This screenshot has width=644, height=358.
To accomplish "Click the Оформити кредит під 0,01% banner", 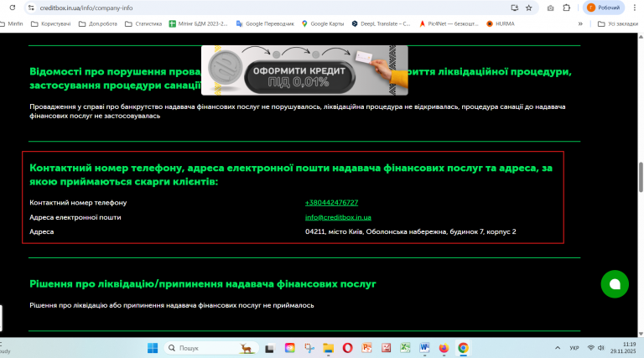I will click(x=304, y=70).
